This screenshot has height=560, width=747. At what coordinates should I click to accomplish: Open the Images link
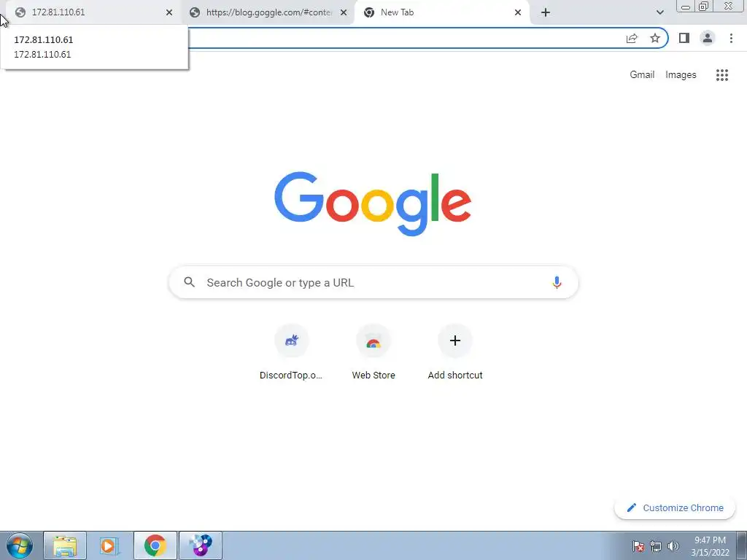coord(681,75)
